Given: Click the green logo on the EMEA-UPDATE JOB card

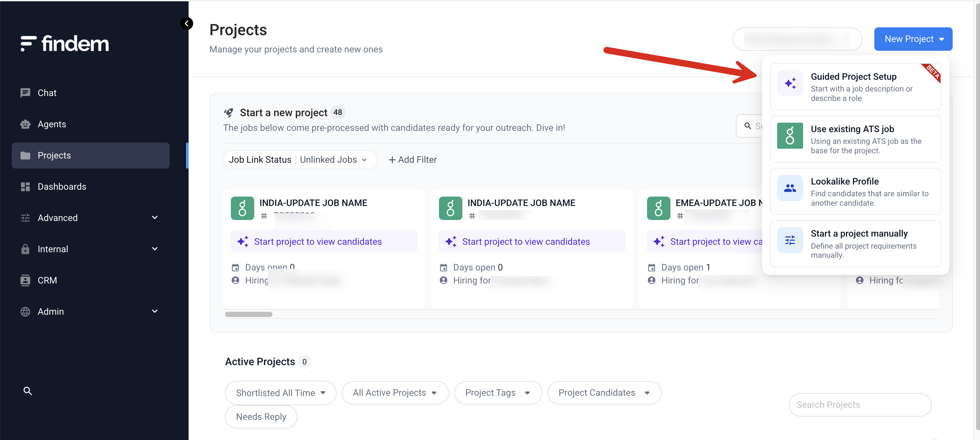Looking at the screenshot, I should (x=658, y=208).
